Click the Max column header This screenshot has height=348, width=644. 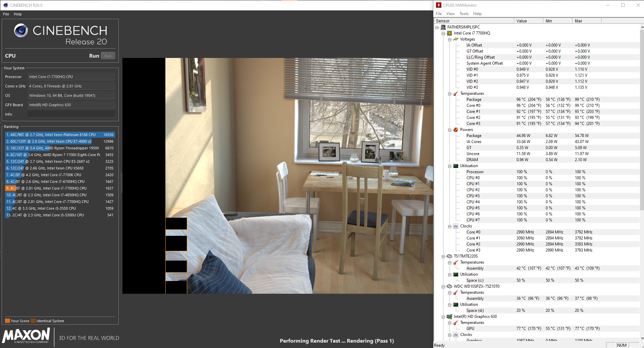(587, 21)
